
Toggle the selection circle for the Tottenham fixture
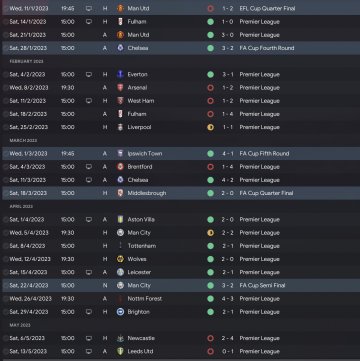[5, 246]
